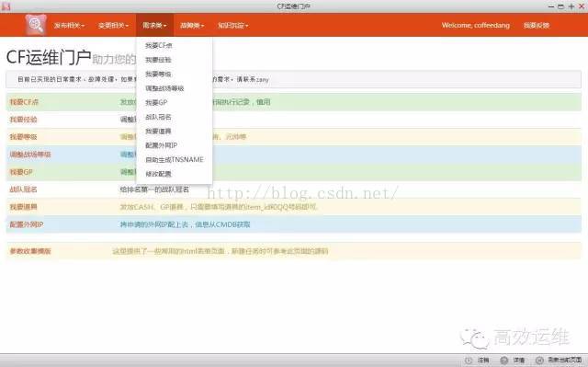
Task: Click the CF portal magnifier logo
Action: tap(36, 25)
